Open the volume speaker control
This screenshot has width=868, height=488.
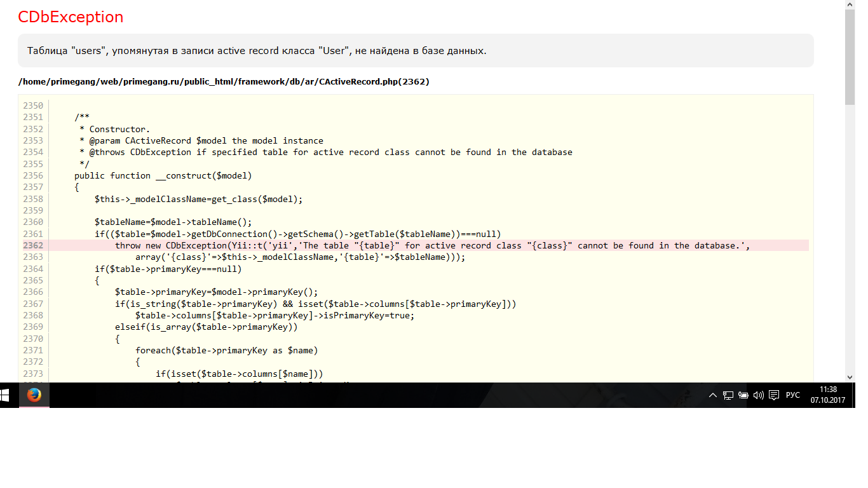point(758,395)
